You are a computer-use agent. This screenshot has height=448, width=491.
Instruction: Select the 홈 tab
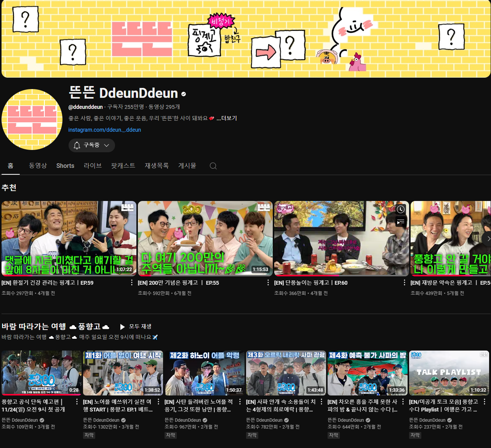tap(11, 166)
